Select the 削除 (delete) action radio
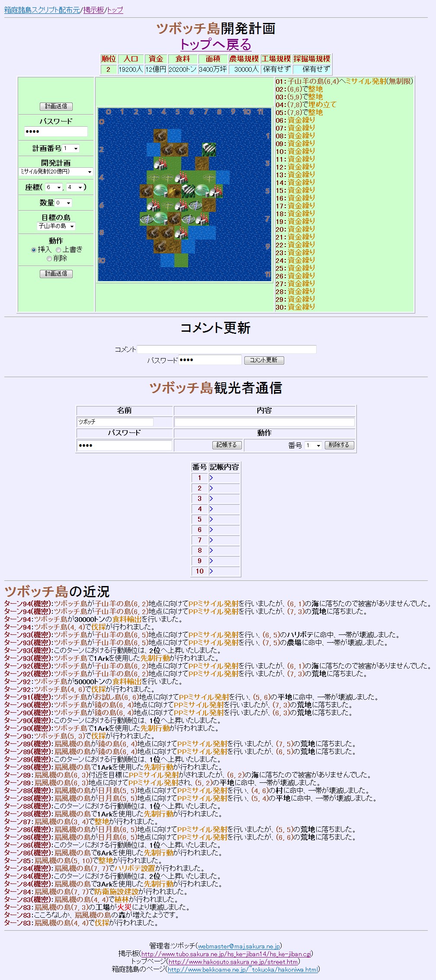 49,258
